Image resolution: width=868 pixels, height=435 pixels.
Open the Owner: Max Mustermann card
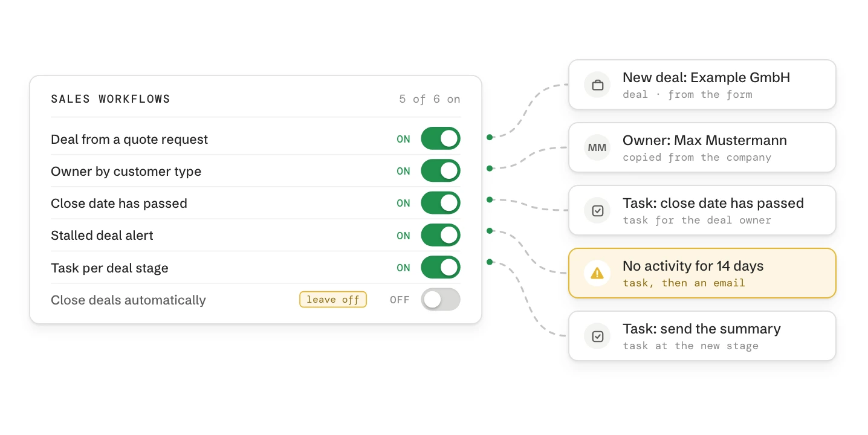(x=702, y=148)
